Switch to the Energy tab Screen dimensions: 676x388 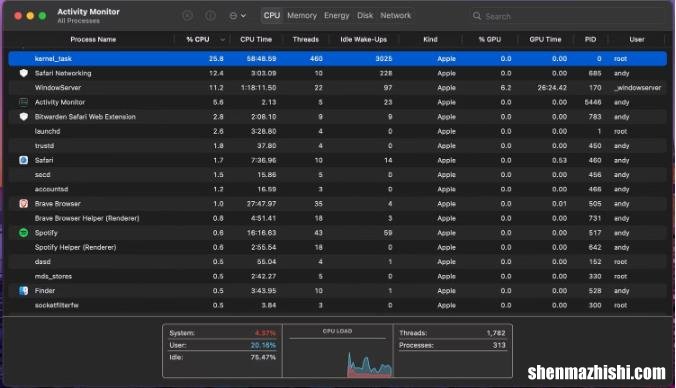point(337,16)
